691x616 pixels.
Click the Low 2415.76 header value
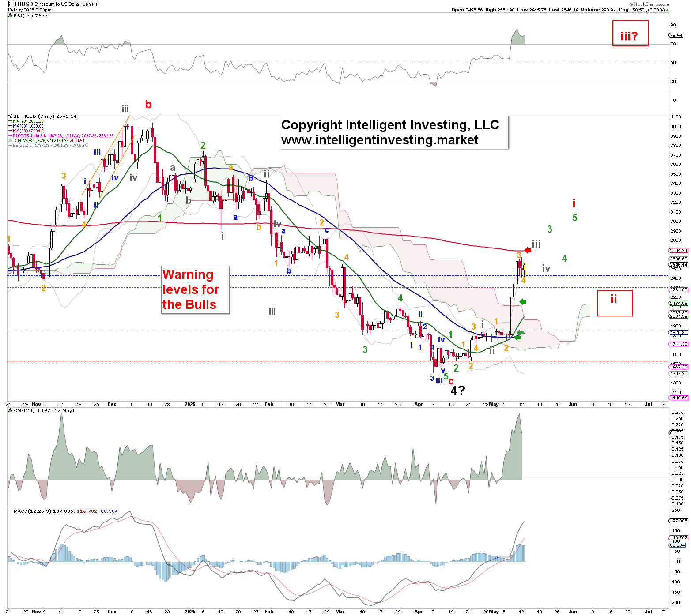(x=532, y=10)
